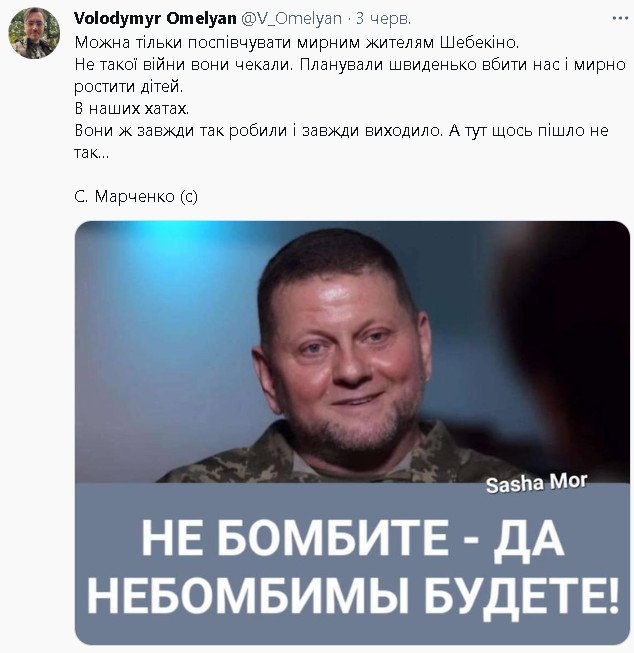Screen dimensions: 634x653
Task: Click the 'НЕ БОМБИТЕ - ДА' caption line
Action: pyautogui.click(x=352, y=538)
